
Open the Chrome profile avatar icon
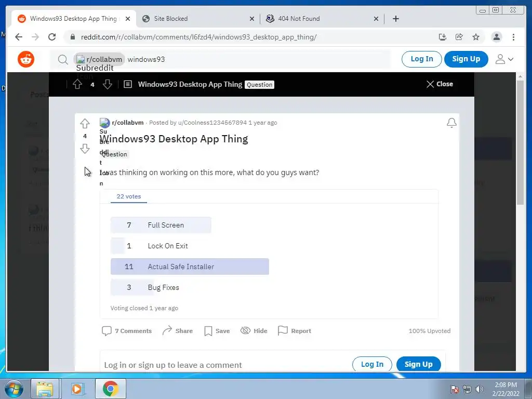pyautogui.click(x=496, y=37)
